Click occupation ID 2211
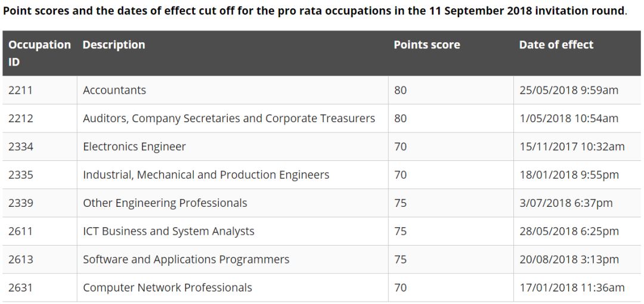644x304 pixels. pos(21,90)
